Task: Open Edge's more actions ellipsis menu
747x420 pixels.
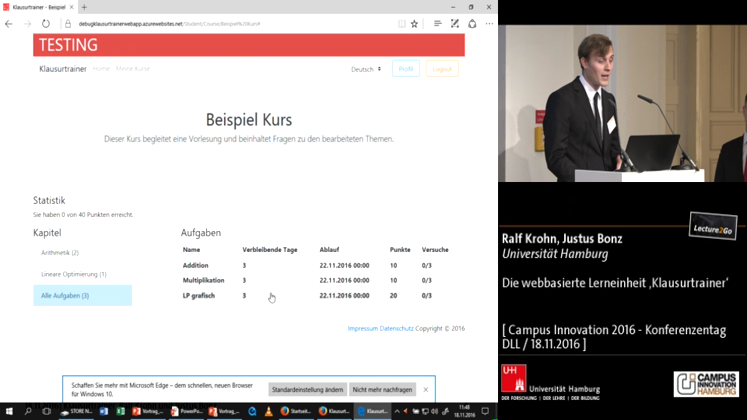Action: [489, 23]
